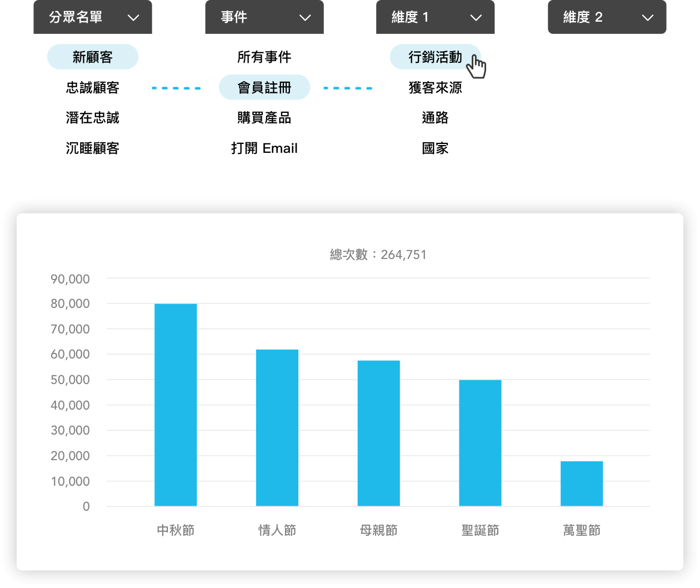This screenshot has height=588, width=700.
Task: Pick 國家 as the dimension
Action: (435, 148)
